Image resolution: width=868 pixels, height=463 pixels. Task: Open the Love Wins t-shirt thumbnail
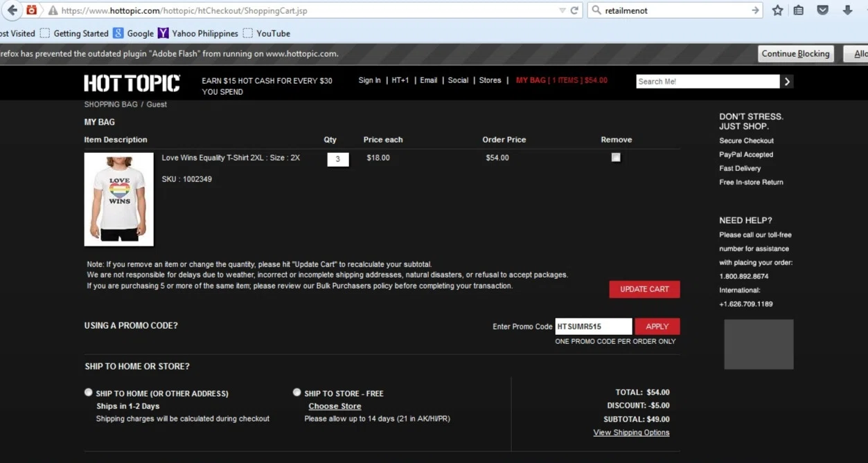coord(119,199)
